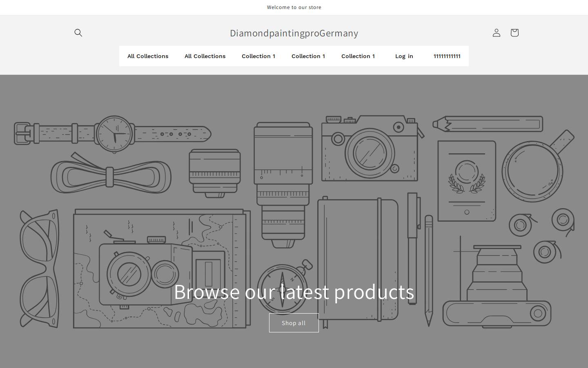Select the first Collection 1 menu item

(x=258, y=56)
